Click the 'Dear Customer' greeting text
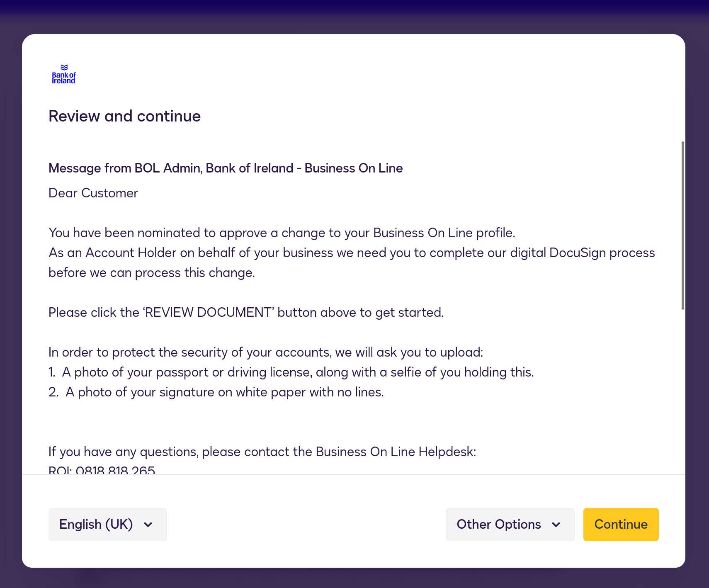The image size is (709, 588). tap(93, 193)
